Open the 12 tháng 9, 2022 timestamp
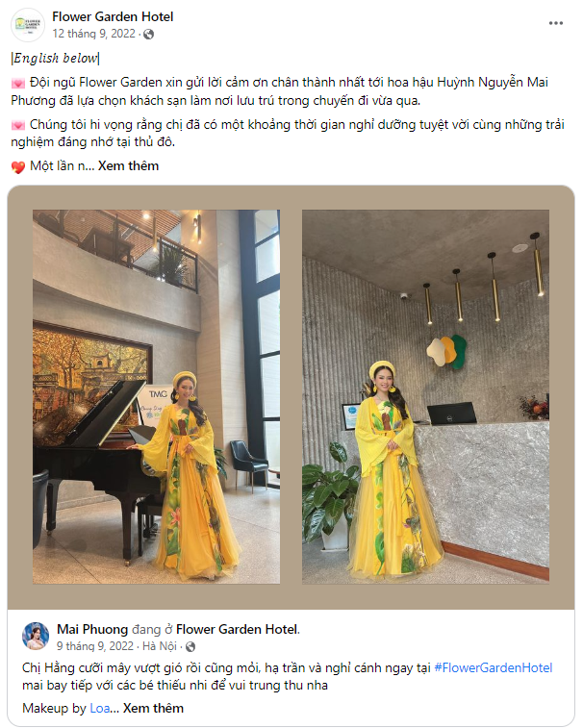The image size is (583, 728). [94, 34]
